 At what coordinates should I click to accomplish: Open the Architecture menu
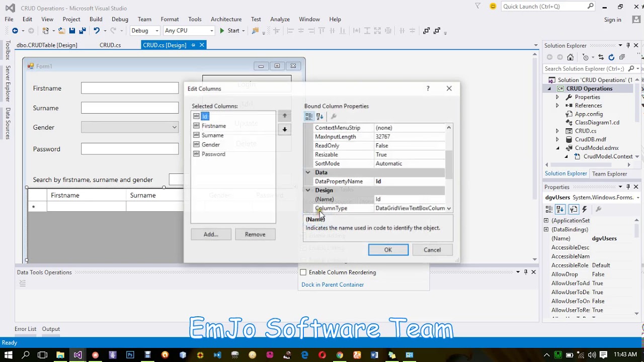point(226,19)
